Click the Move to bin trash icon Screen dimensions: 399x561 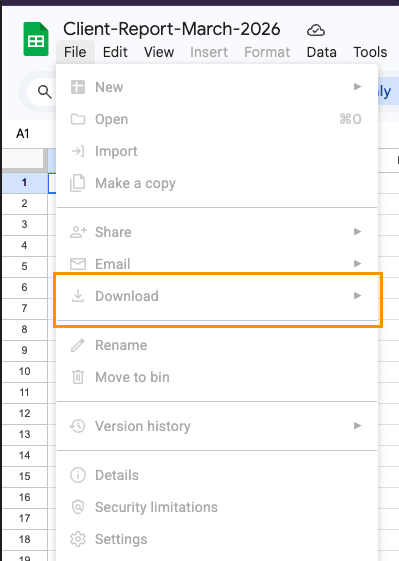[x=78, y=377]
